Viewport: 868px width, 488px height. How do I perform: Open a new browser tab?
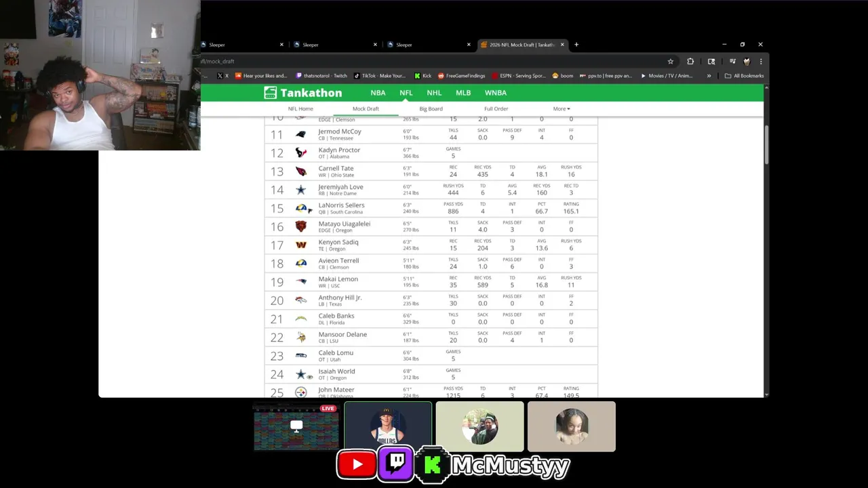pos(576,45)
